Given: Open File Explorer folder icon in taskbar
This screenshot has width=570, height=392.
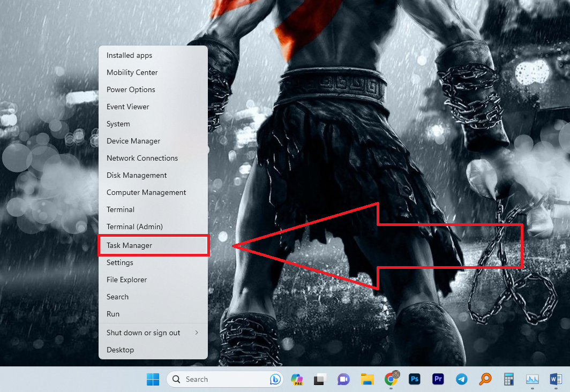Looking at the screenshot, I should pos(367,379).
